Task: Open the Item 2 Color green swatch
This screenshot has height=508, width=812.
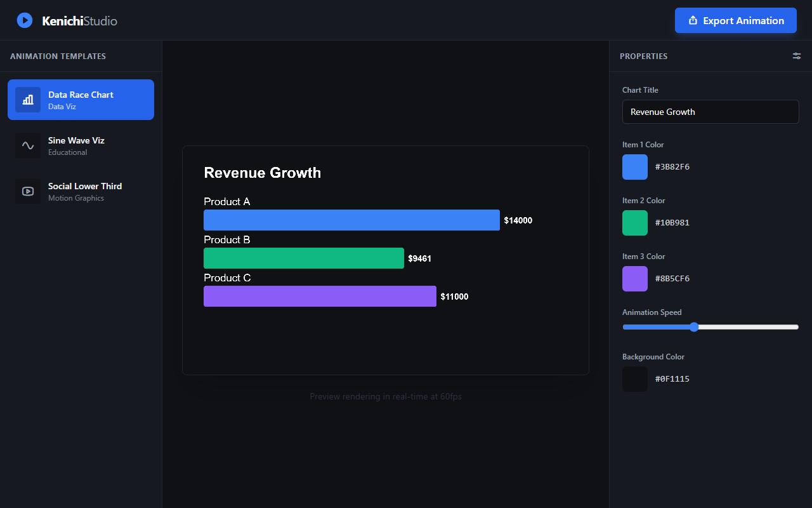Action: tap(635, 223)
